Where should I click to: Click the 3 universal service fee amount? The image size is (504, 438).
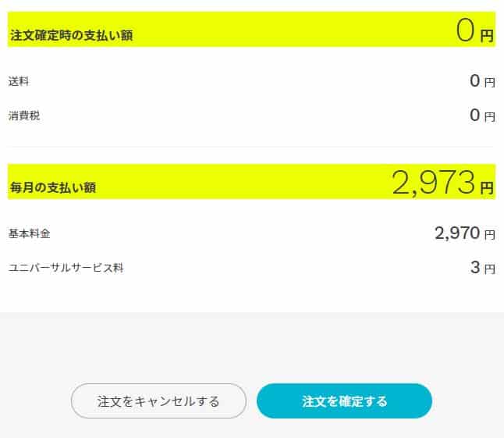click(x=474, y=268)
